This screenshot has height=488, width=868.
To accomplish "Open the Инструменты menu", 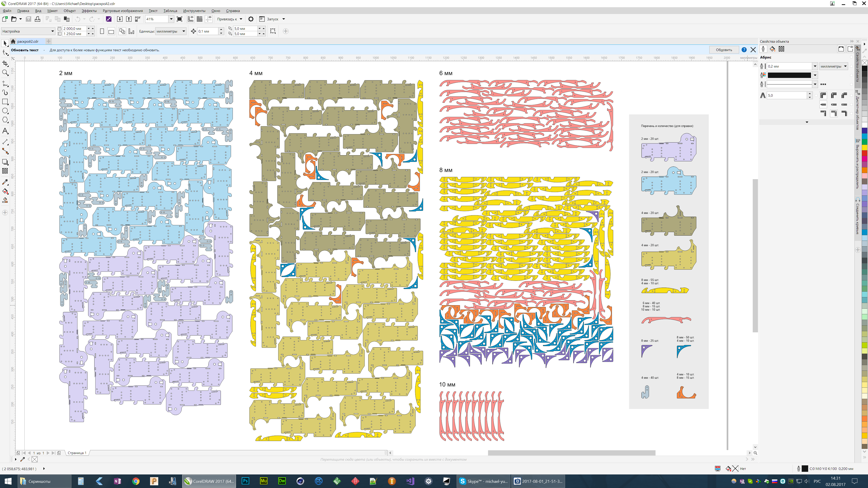I will [194, 11].
